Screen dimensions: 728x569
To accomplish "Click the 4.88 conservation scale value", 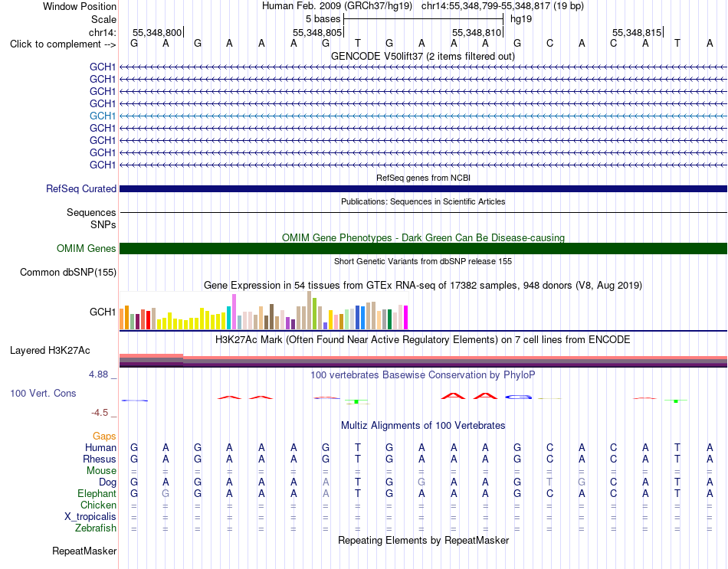I will [x=98, y=374].
